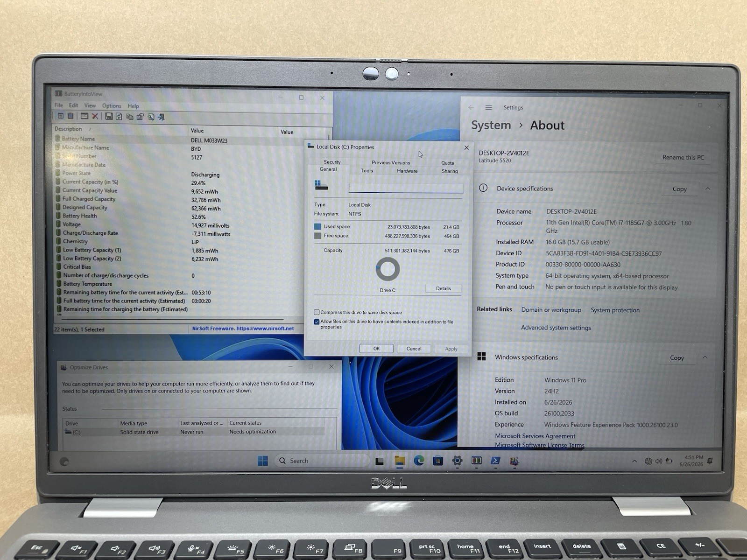Open the Domain or workgroup link
The height and width of the screenshot is (560, 747).
pos(551,310)
